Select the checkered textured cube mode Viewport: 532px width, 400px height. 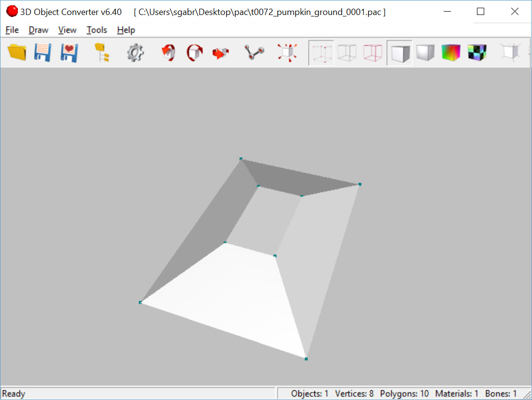(x=477, y=52)
